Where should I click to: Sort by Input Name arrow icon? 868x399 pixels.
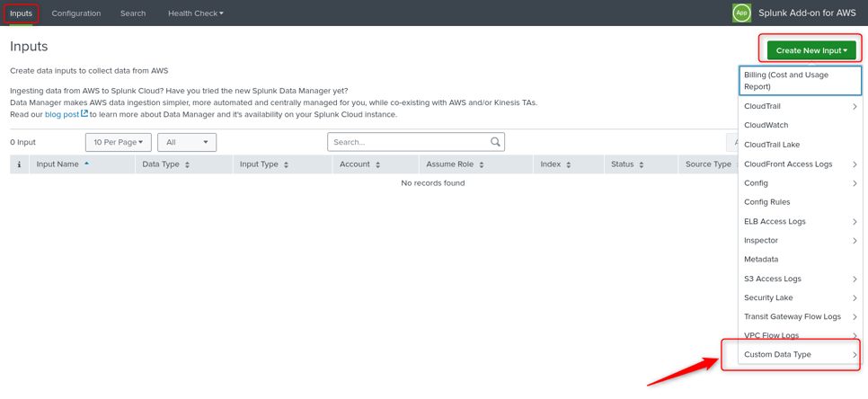pyautogui.click(x=86, y=164)
